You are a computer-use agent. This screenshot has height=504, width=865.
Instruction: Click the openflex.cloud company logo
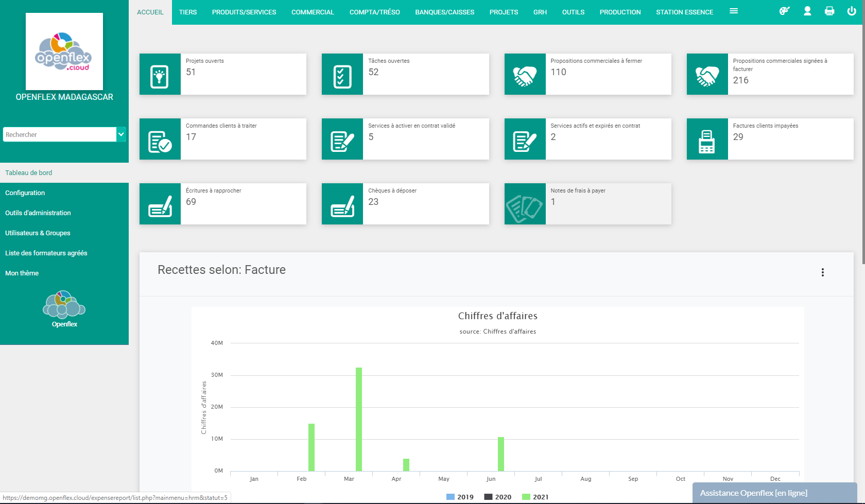[64, 51]
